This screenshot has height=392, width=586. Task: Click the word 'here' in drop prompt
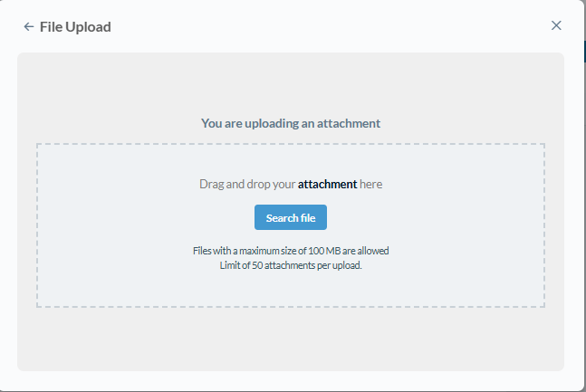(x=370, y=184)
